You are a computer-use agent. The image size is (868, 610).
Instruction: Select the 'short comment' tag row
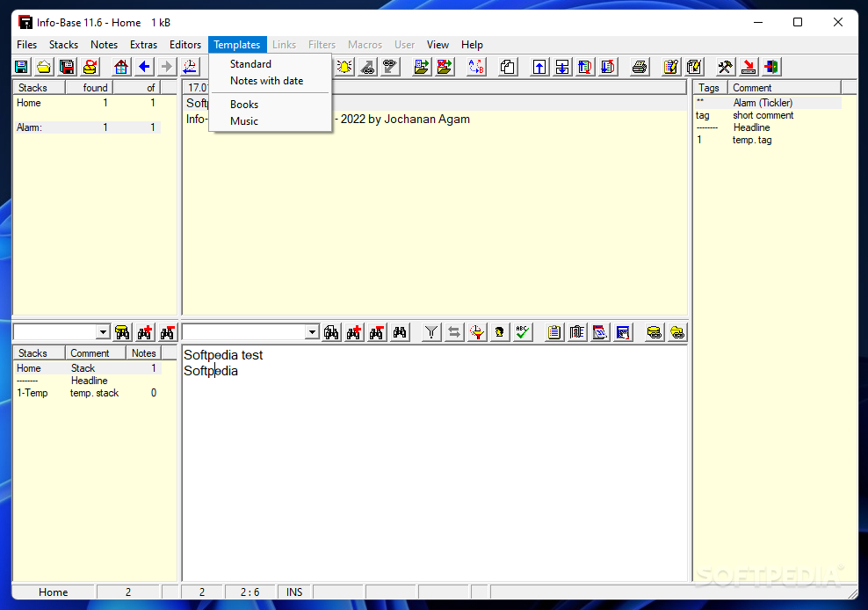click(768, 115)
